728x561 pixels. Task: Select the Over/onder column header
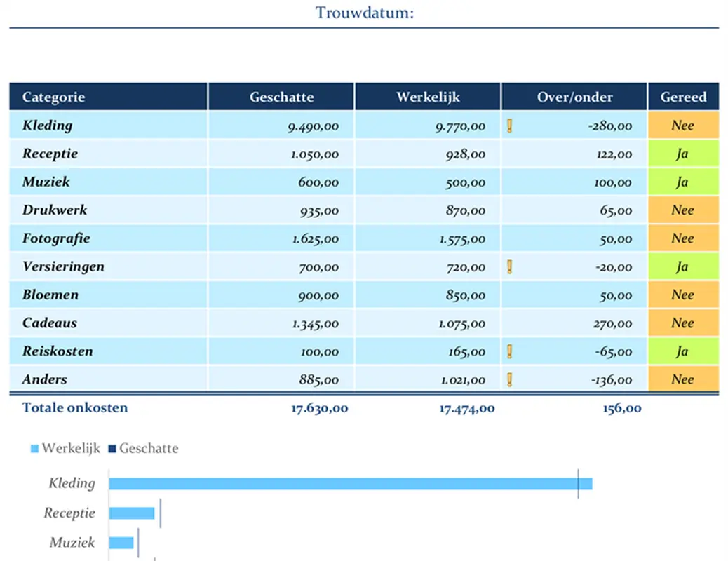point(574,97)
